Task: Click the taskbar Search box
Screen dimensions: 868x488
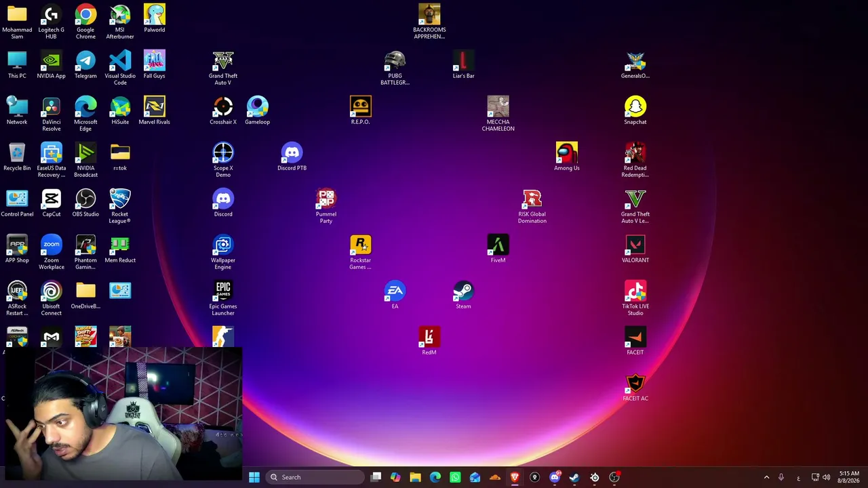Action: (x=315, y=477)
